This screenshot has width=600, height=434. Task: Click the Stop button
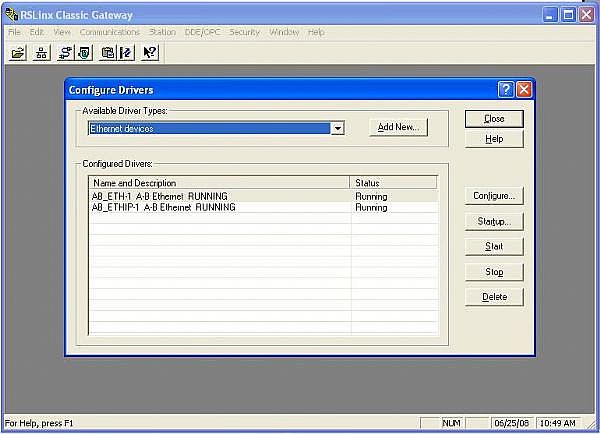(x=494, y=272)
